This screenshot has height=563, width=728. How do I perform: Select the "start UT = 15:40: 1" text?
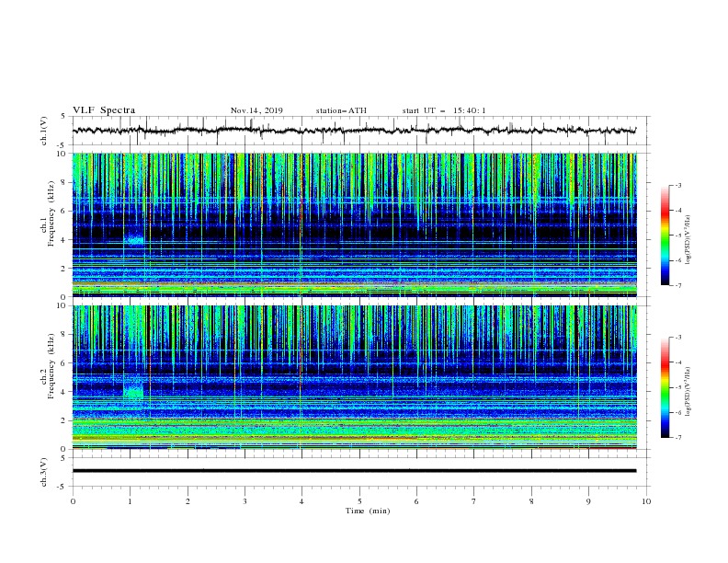(444, 110)
